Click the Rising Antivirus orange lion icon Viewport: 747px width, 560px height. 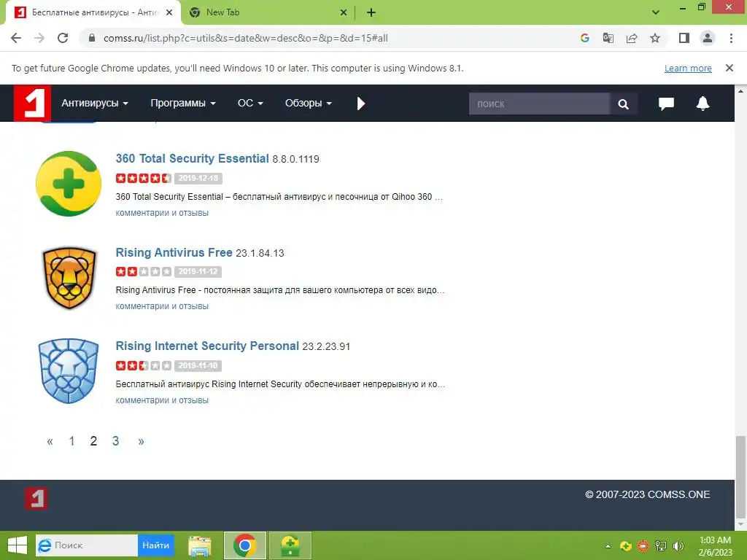(69, 278)
